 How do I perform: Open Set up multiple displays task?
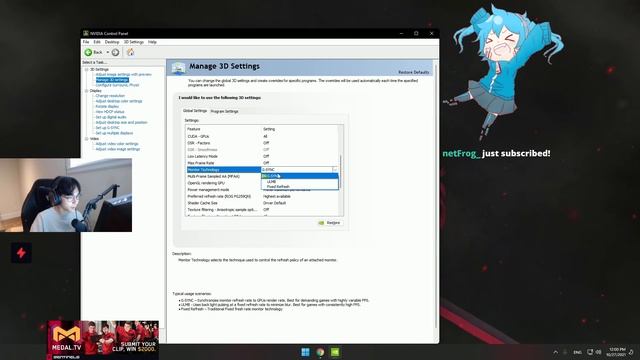coord(114,133)
